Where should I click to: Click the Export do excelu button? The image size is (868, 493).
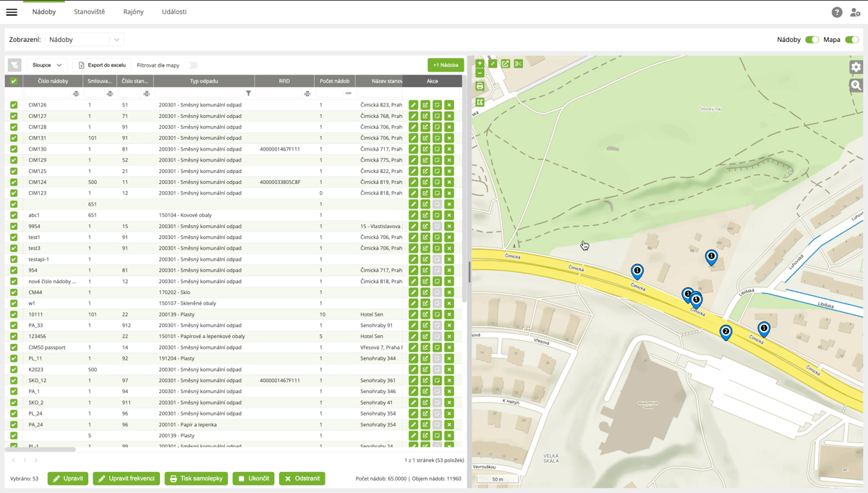point(102,65)
